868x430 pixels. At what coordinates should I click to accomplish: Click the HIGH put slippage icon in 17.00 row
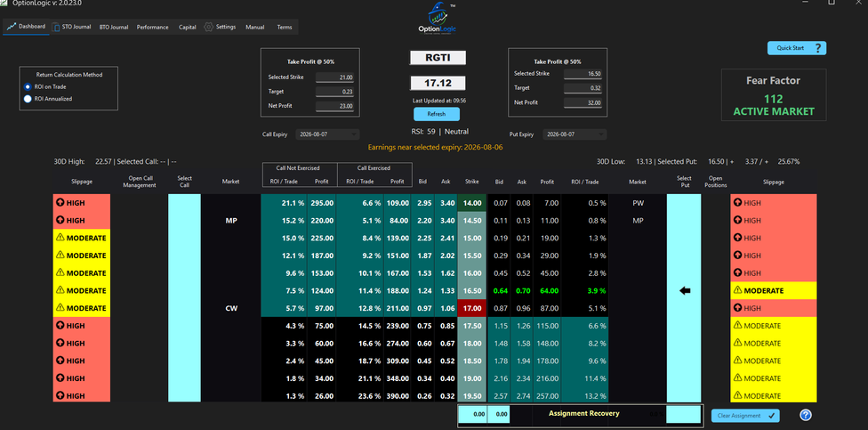pos(738,308)
